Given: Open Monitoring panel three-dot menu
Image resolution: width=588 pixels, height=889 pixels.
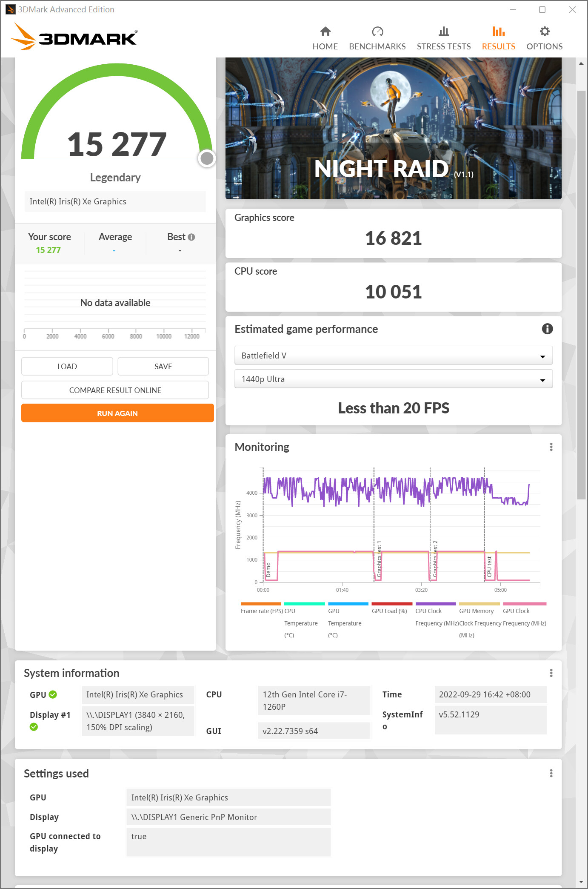Looking at the screenshot, I should pos(551,447).
